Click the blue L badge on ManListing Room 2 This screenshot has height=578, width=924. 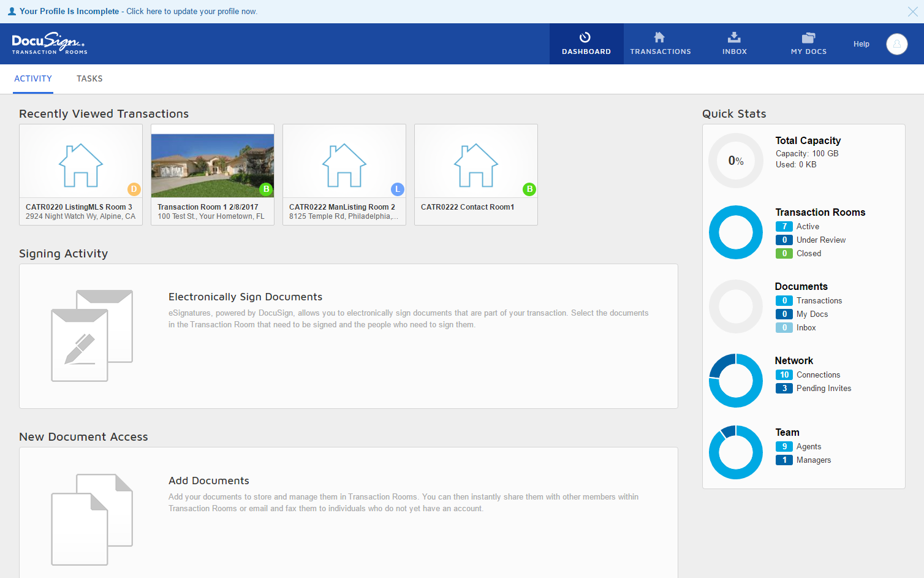tap(397, 189)
